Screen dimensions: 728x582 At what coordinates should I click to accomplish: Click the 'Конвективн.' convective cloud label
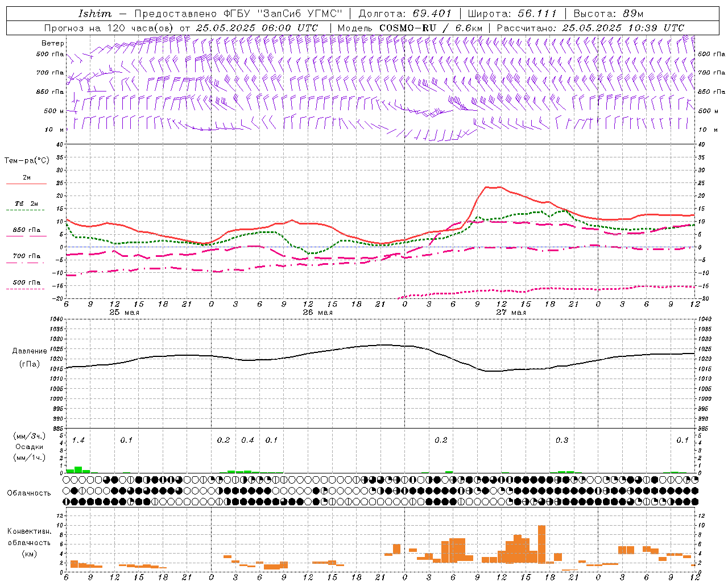(x=29, y=531)
